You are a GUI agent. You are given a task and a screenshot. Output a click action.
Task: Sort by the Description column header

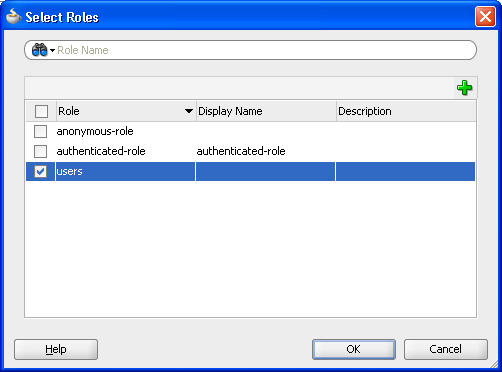[x=406, y=111]
